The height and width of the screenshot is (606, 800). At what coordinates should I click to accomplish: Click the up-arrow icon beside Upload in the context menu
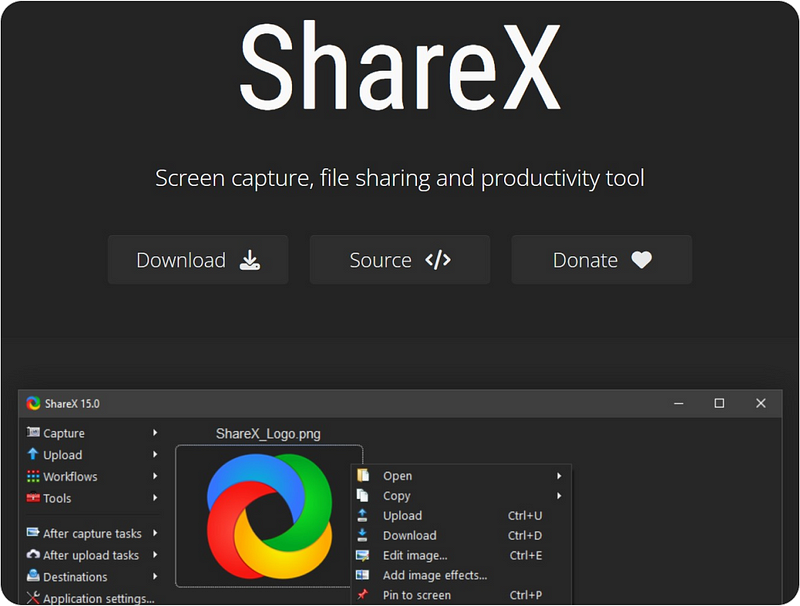pyautogui.click(x=362, y=515)
